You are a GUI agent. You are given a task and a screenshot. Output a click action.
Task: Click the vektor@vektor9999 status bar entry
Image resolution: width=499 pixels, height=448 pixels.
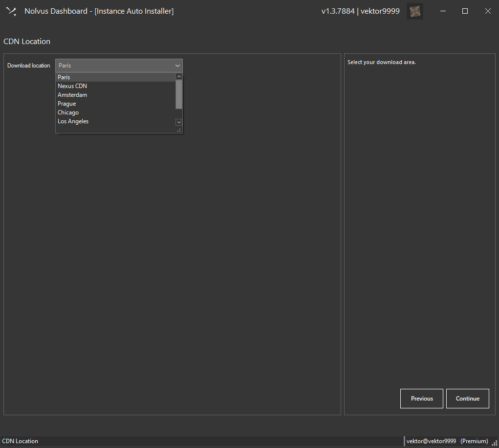(x=431, y=441)
